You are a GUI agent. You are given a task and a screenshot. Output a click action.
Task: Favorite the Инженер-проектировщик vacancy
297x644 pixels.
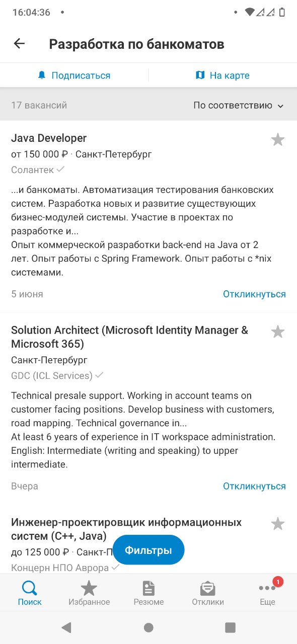[x=278, y=524]
